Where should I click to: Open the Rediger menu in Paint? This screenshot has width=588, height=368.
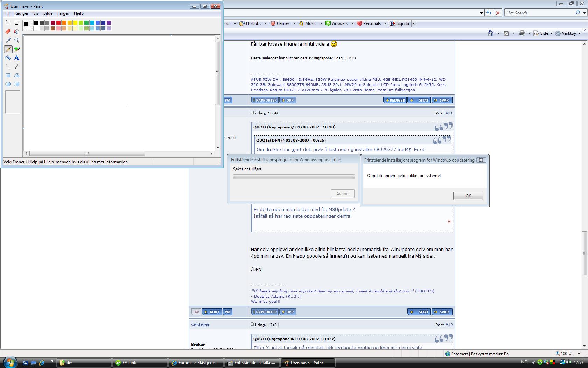[21, 13]
